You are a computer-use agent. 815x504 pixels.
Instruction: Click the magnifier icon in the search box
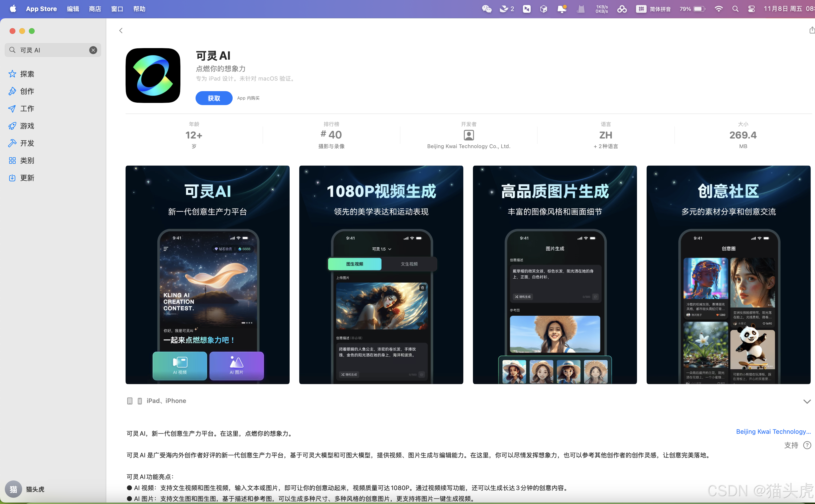12,50
